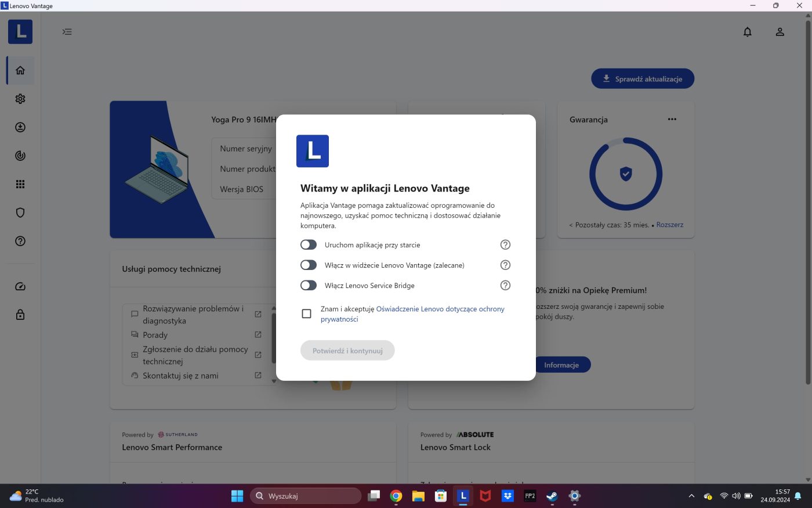Toggle Włącz Lenovo Service Bridge switch
The width and height of the screenshot is (812, 508).
[x=309, y=286]
